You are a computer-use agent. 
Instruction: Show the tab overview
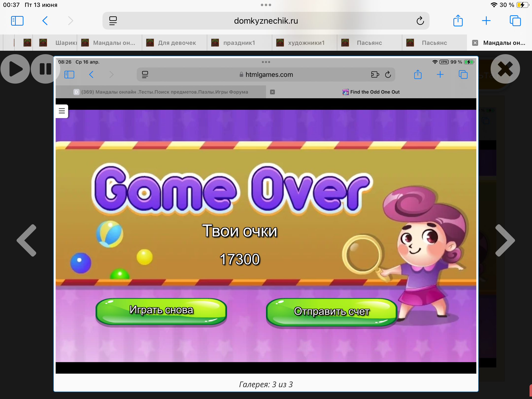[x=515, y=21]
